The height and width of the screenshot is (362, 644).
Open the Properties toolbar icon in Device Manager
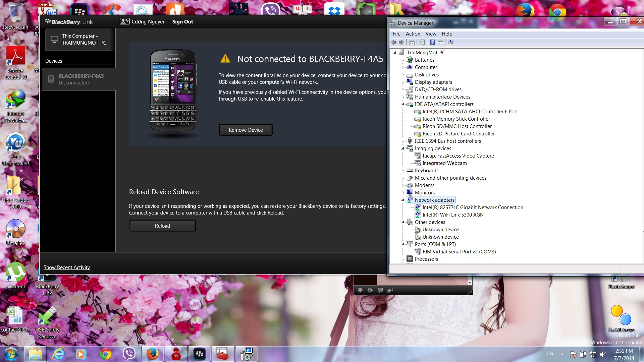pos(422,43)
